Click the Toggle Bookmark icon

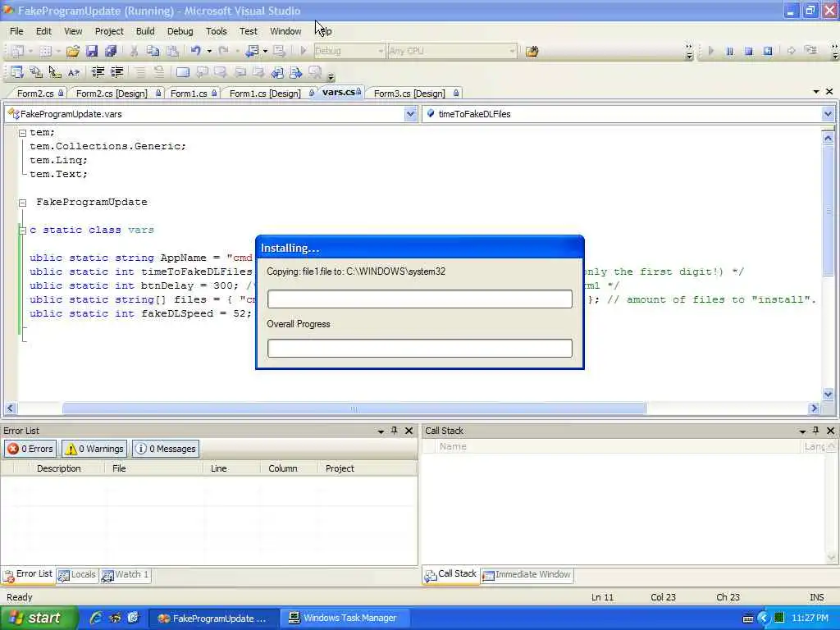pos(183,72)
